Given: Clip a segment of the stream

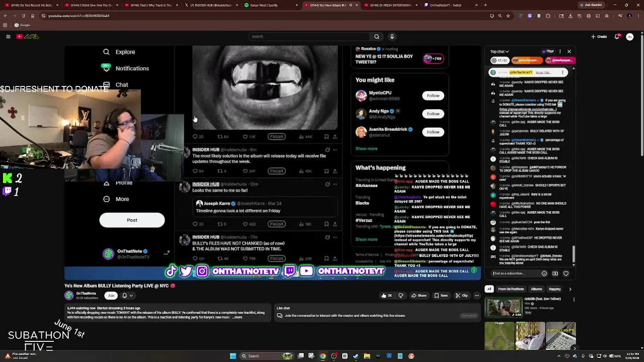Looking at the screenshot, I should (x=462, y=296).
